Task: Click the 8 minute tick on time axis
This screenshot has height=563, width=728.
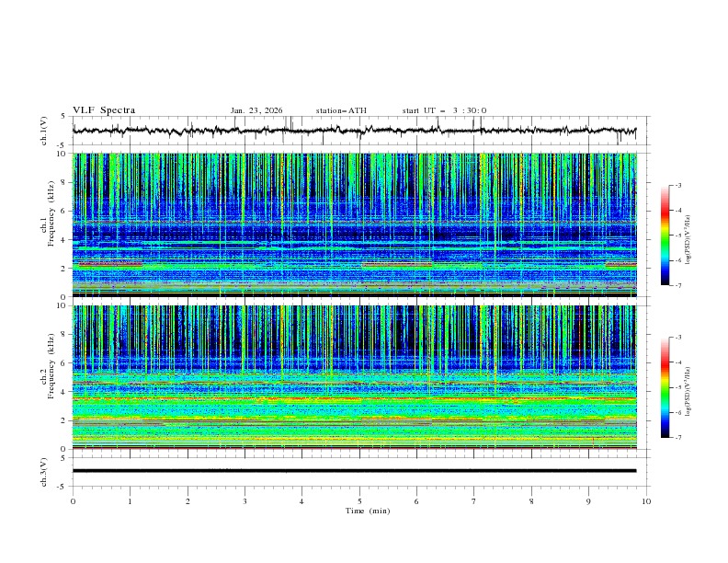Action: pyautogui.click(x=531, y=500)
